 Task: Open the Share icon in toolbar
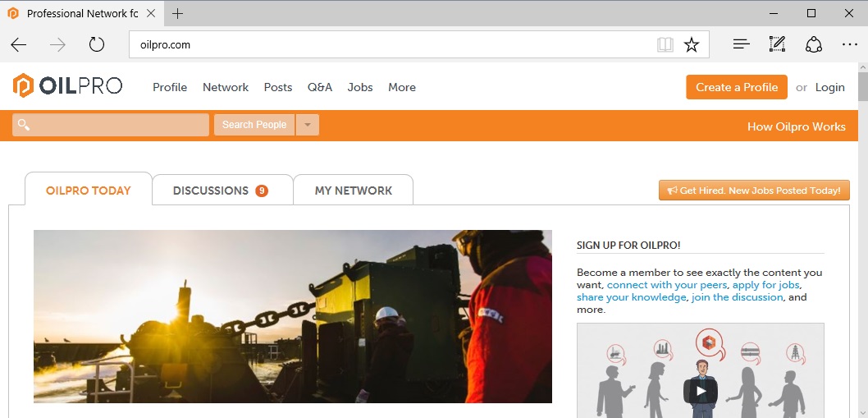pyautogui.click(x=813, y=44)
